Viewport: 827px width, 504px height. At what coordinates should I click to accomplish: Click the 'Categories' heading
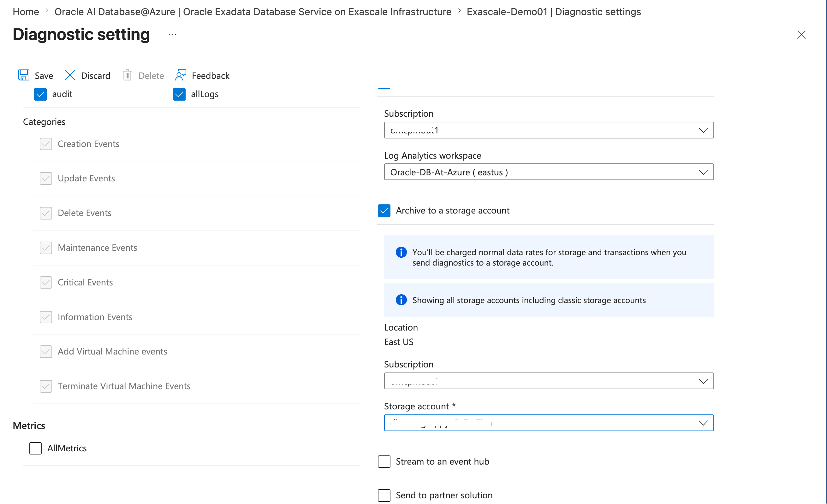point(44,122)
